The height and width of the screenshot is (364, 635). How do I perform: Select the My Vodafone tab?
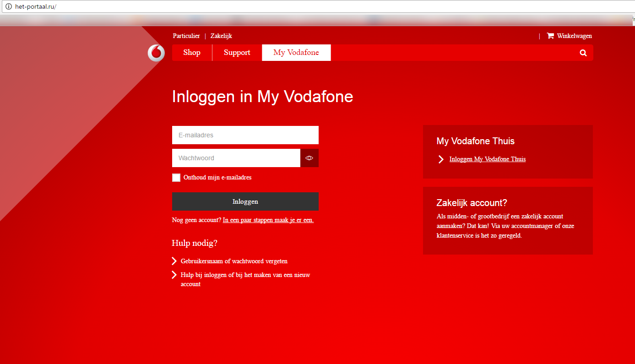(296, 53)
